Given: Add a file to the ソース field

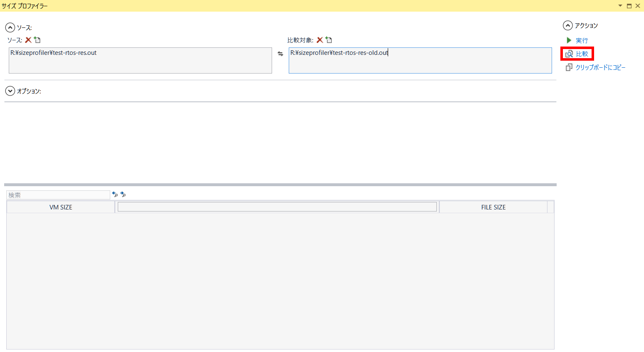Looking at the screenshot, I should [x=37, y=40].
